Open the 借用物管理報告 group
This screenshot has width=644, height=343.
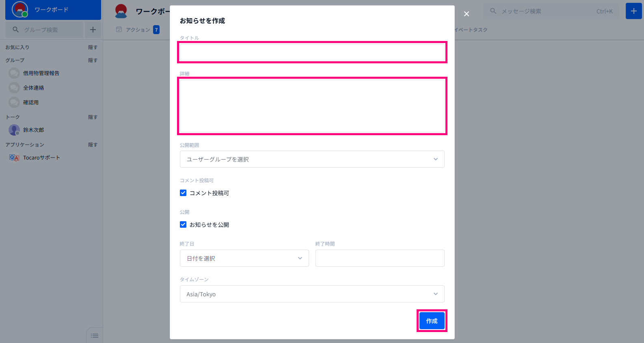coord(41,73)
